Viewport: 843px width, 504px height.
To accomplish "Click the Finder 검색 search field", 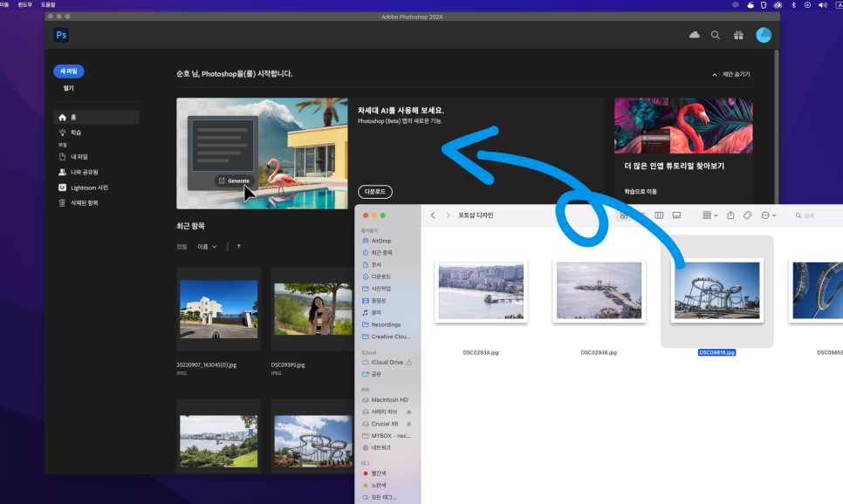I will click(x=818, y=215).
